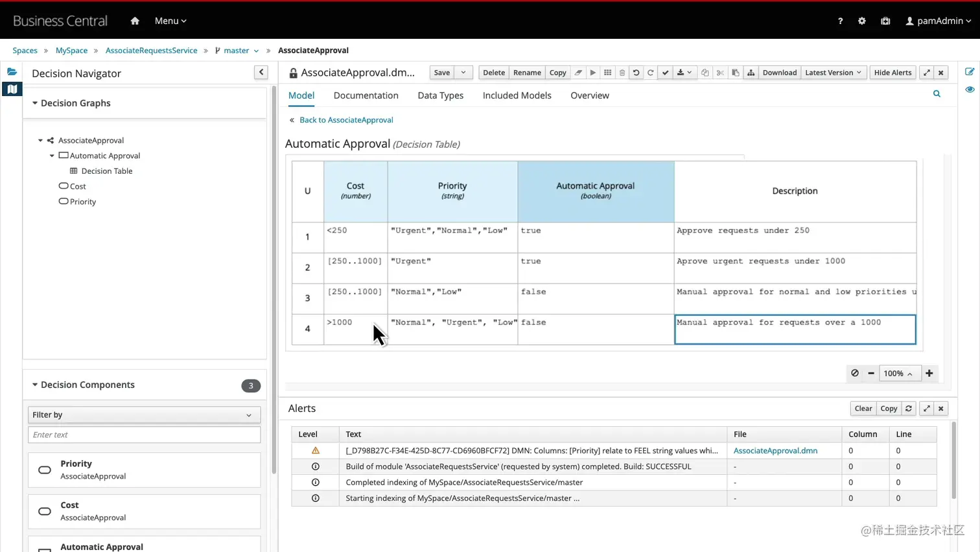This screenshot has height=552, width=980.
Task: Switch to the Overview tab
Action: pyautogui.click(x=590, y=95)
